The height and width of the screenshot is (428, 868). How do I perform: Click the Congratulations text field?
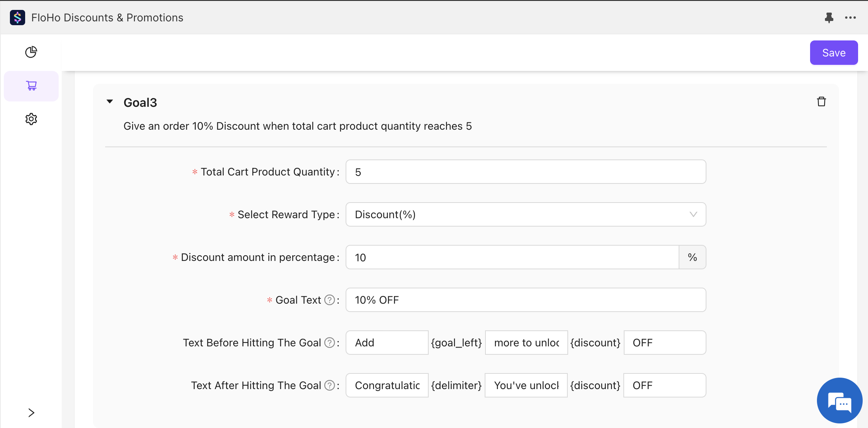click(x=387, y=386)
